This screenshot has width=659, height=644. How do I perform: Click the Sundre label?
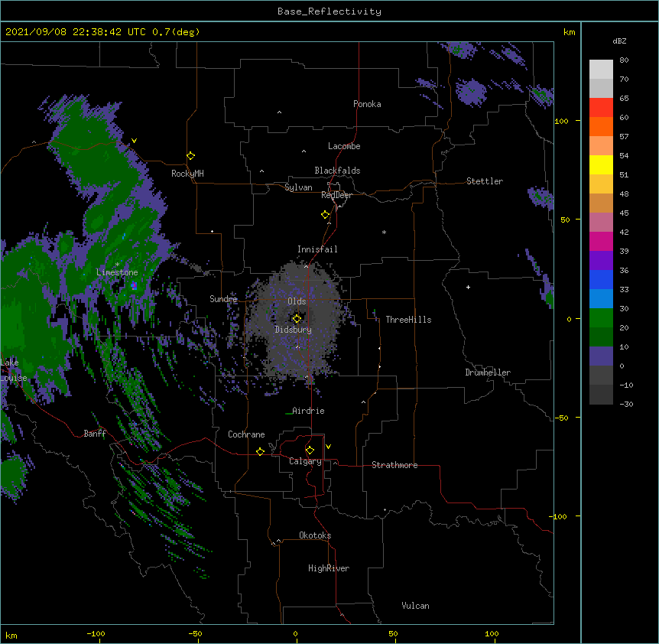point(223,299)
